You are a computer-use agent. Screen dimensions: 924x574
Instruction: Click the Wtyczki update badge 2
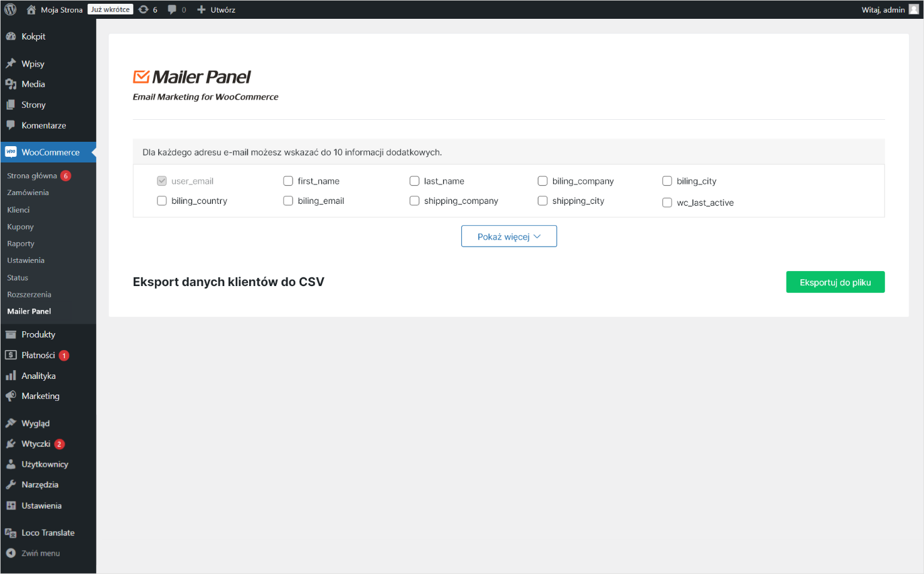coord(60,444)
